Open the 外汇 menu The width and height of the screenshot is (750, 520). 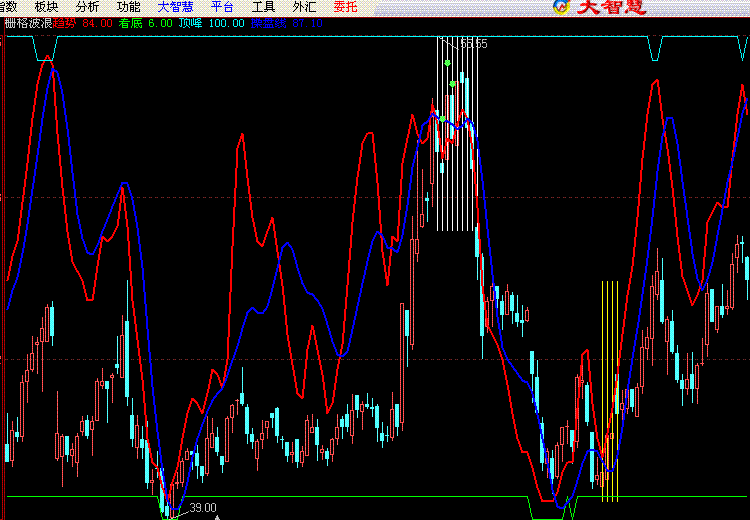pyautogui.click(x=305, y=7)
